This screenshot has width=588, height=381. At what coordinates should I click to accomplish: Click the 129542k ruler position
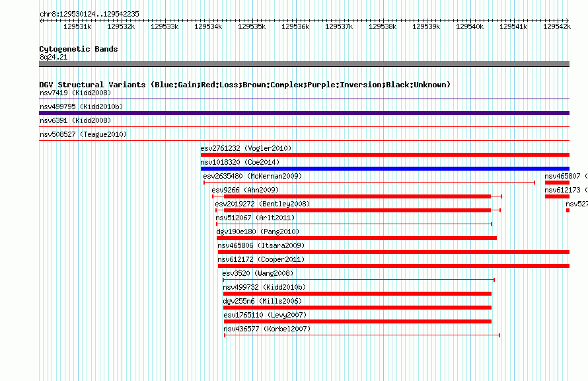click(x=557, y=26)
